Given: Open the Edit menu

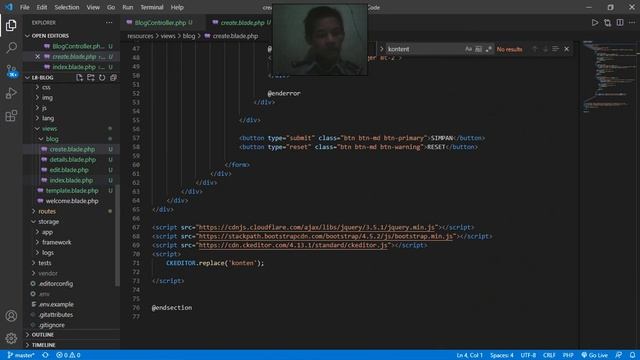Looking at the screenshot, I should 42,7.
